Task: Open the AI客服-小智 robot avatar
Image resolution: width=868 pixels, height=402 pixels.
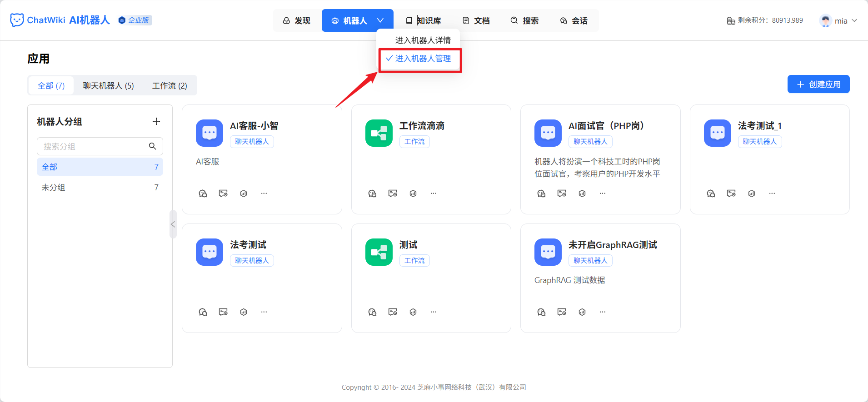Action: [x=210, y=133]
